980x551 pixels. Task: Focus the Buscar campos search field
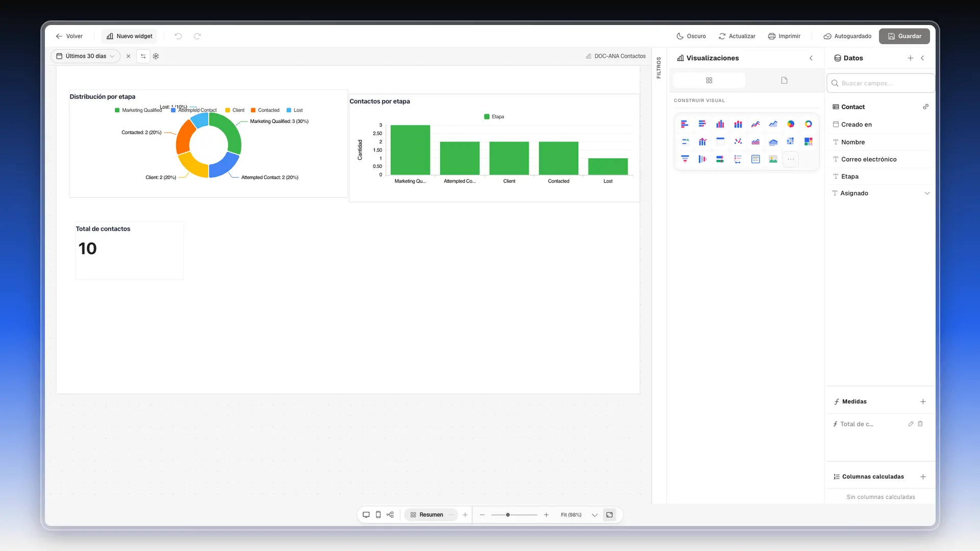[881, 83]
